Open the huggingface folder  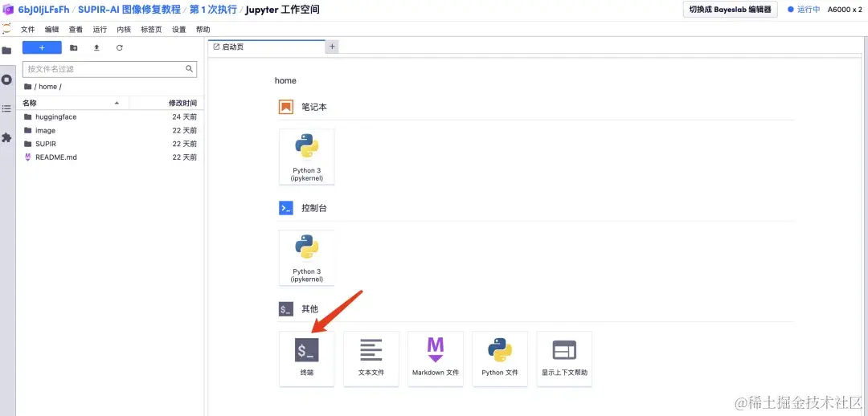click(x=110, y=117)
